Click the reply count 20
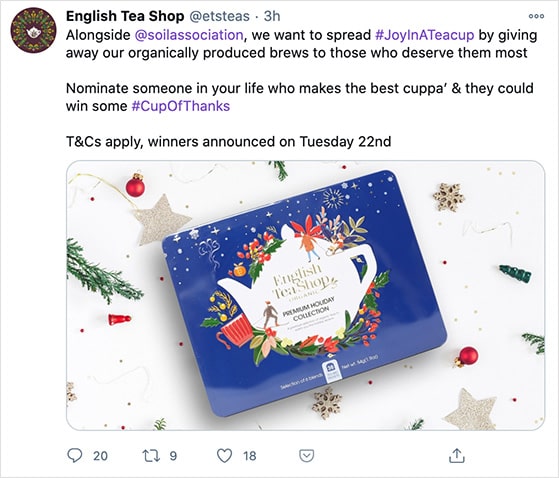The width and height of the screenshot is (559, 478). [100, 456]
